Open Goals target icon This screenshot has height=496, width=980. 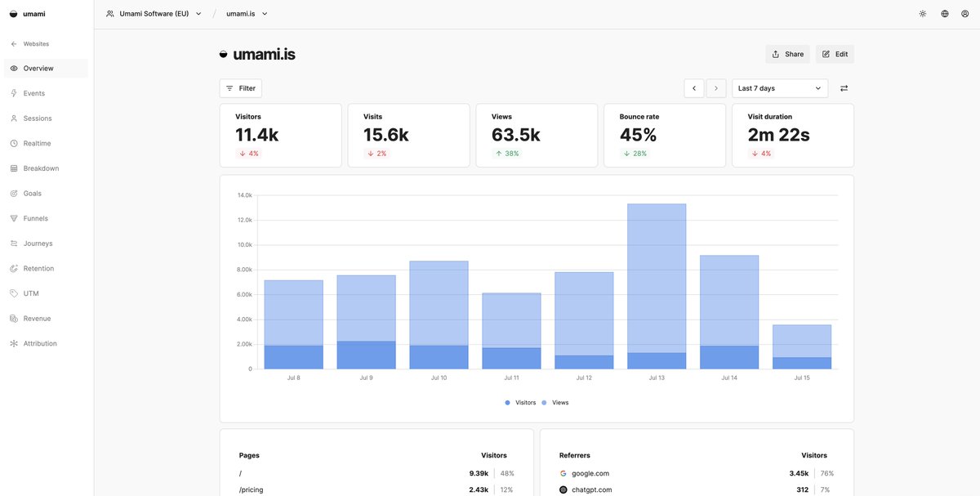coord(14,194)
